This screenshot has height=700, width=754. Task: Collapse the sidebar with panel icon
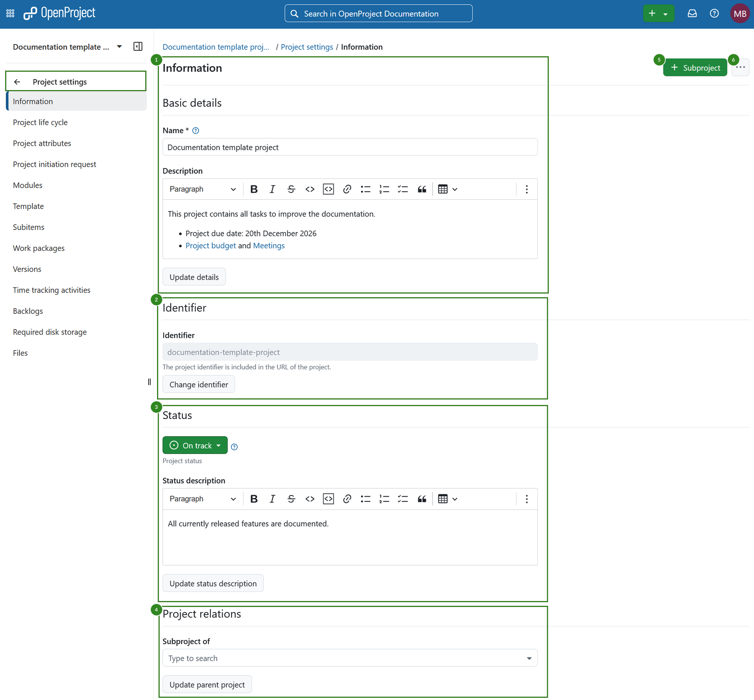point(138,47)
